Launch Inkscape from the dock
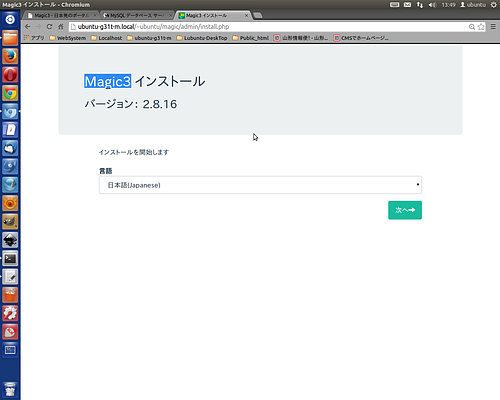The image size is (500, 400). click(10, 240)
